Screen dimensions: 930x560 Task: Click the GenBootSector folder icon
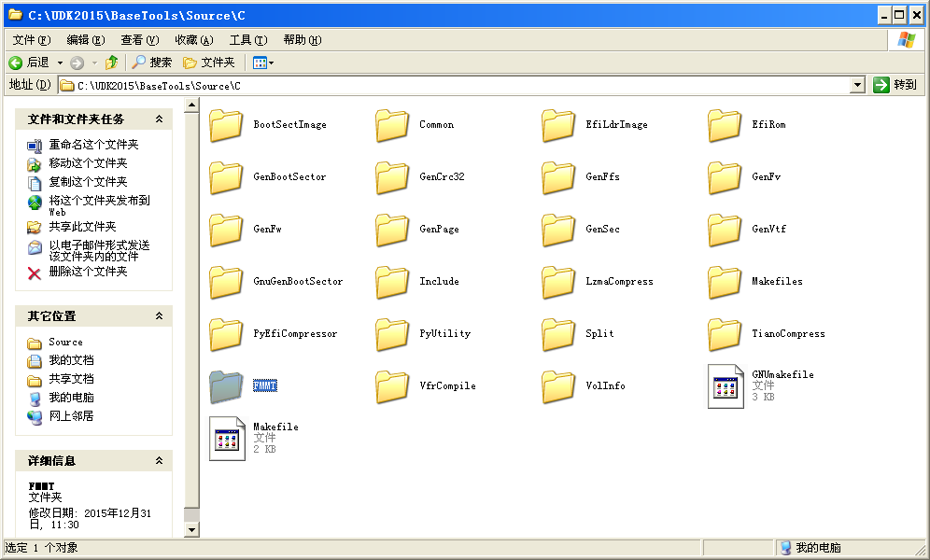(226, 177)
